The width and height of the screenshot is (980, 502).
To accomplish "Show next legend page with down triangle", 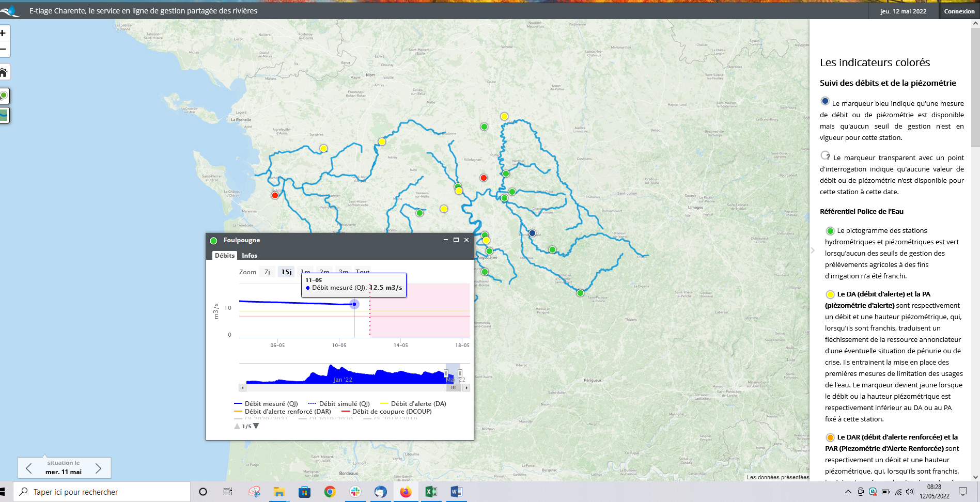I will click(256, 426).
